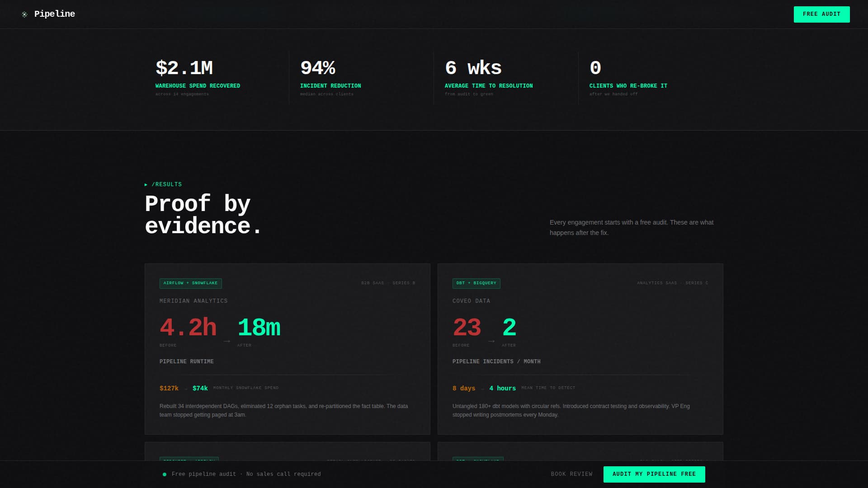Click the $127k Snowflake spend value
Screen dimensions: 868x488
click(x=169, y=389)
